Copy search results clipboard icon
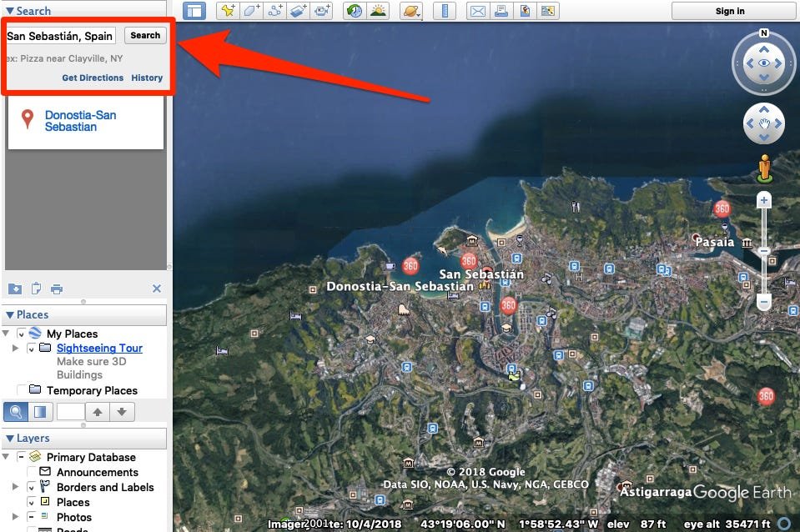 click(x=36, y=289)
